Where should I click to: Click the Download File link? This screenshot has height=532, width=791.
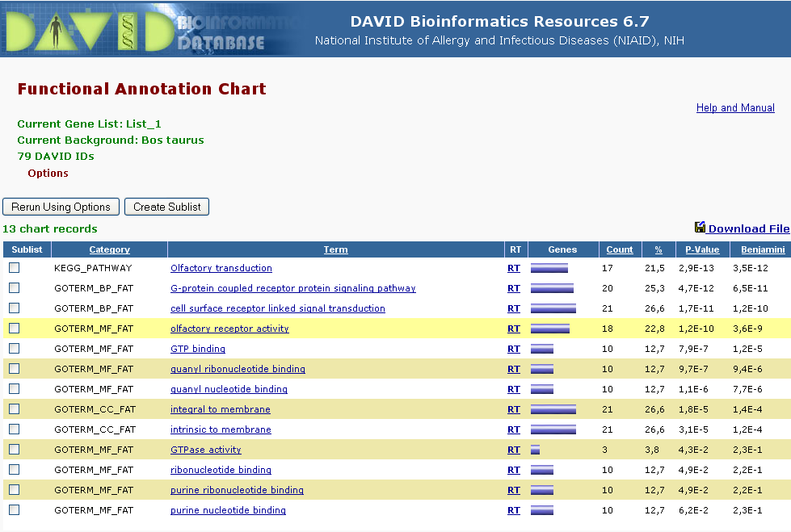tap(749, 228)
